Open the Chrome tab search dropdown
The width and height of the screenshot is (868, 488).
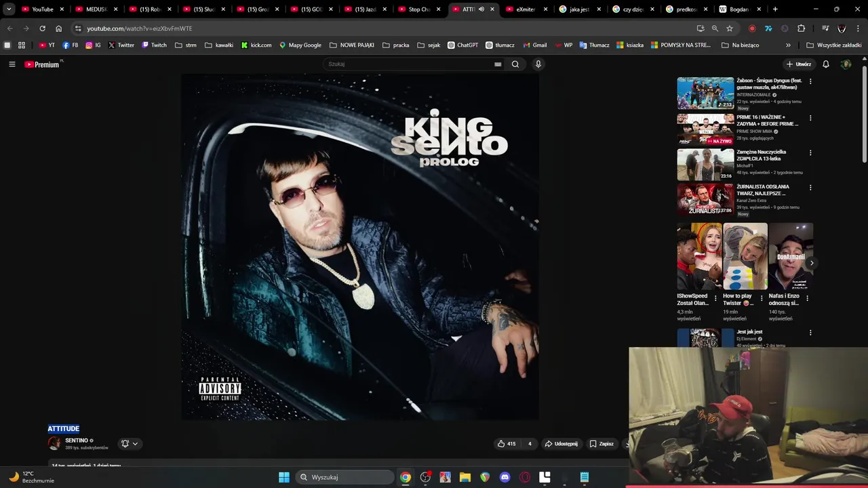click(x=9, y=9)
